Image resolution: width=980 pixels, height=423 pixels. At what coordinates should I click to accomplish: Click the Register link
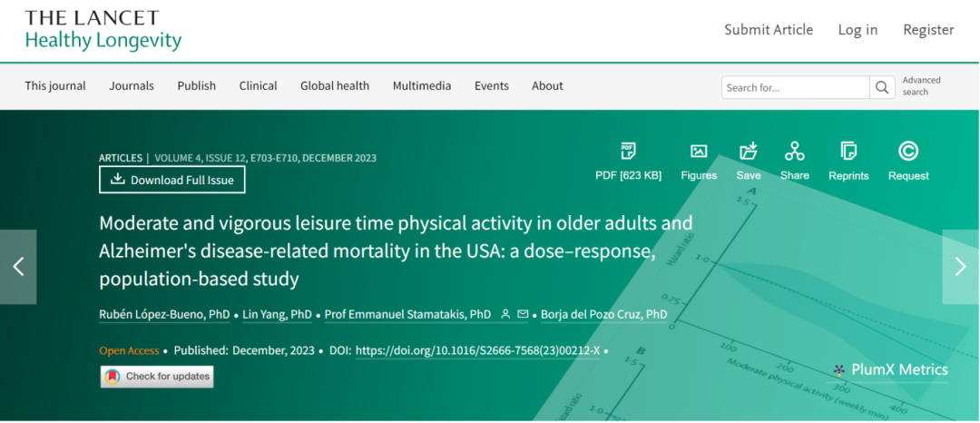pos(929,30)
